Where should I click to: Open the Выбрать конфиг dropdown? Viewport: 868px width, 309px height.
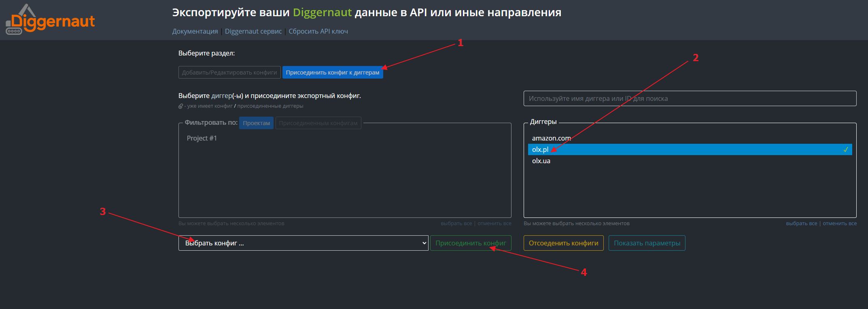point(303,243)
